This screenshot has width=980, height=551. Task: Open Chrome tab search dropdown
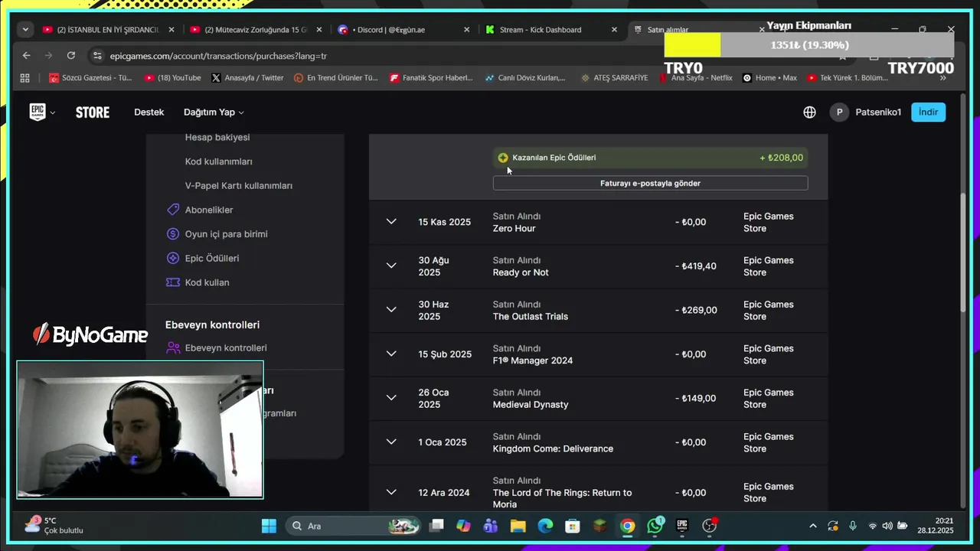[25, 30]
